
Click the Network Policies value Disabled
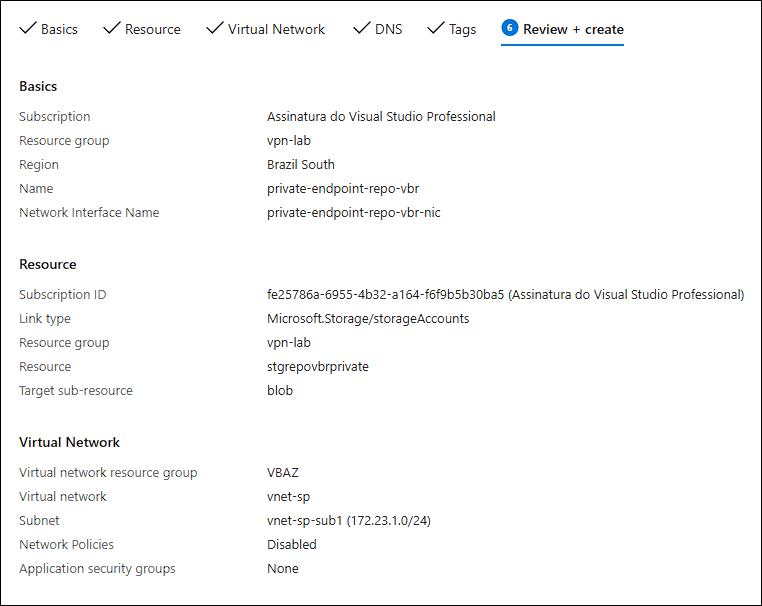click(292, 544)
